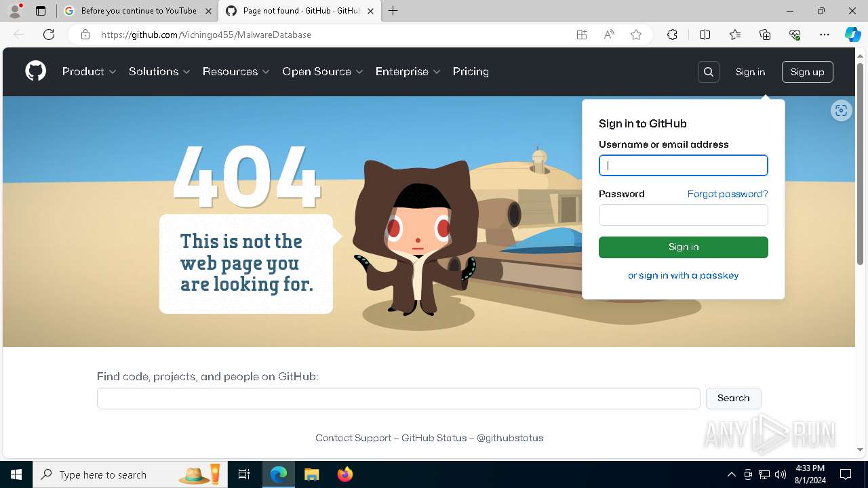Focus the Find code, projects search box

click(x=399, y=399)
